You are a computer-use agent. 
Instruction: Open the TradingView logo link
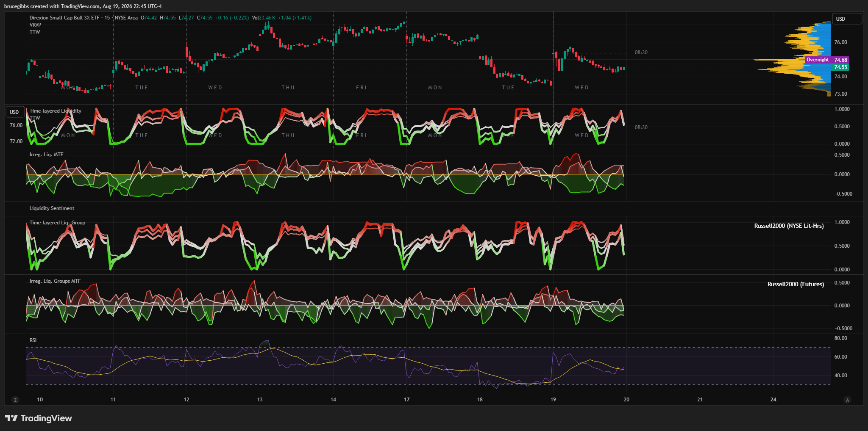[x=39, y=418]
